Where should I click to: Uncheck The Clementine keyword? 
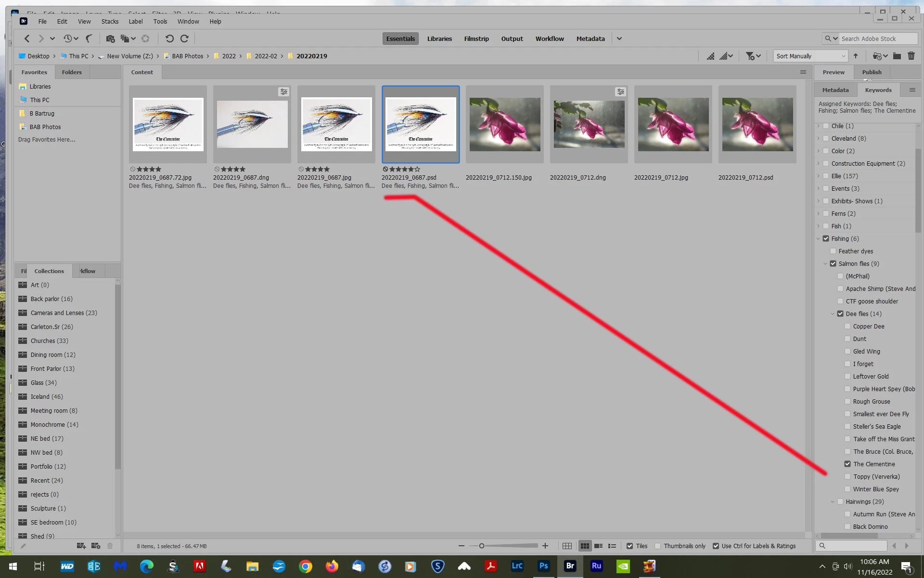847,464
